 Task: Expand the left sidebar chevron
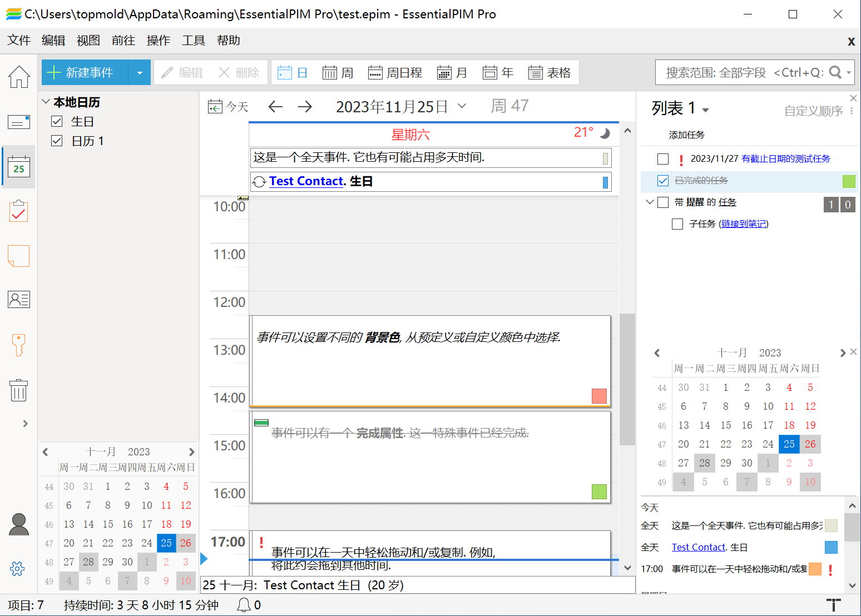pyautogui.click(x=25, y=424)
